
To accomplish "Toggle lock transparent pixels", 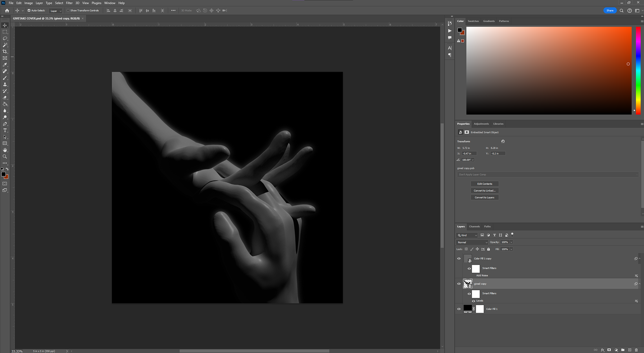I will tap(466, 249).
